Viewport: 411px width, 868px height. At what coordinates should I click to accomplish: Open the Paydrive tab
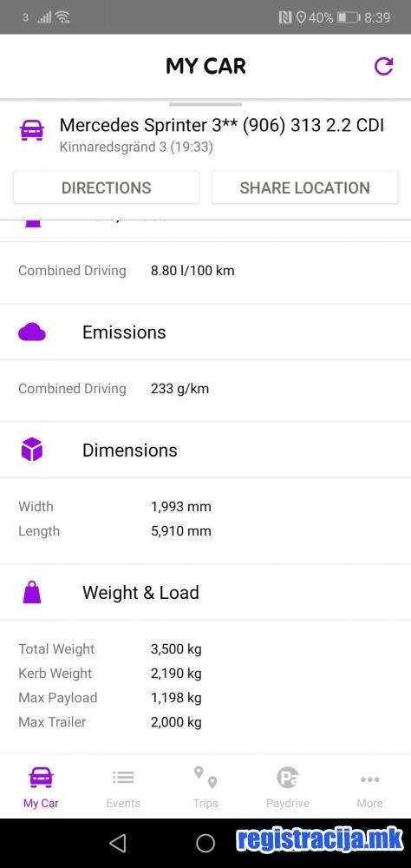coord(288,786)
